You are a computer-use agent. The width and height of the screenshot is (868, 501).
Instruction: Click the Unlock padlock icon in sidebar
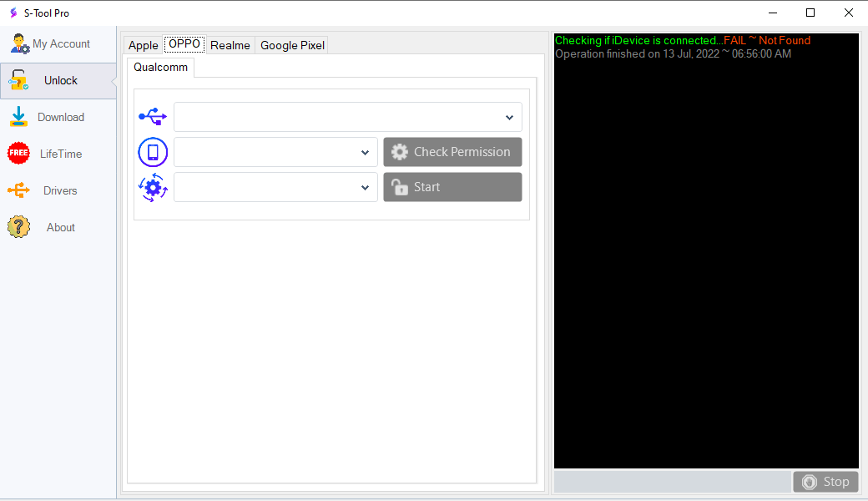click(18, 81)
